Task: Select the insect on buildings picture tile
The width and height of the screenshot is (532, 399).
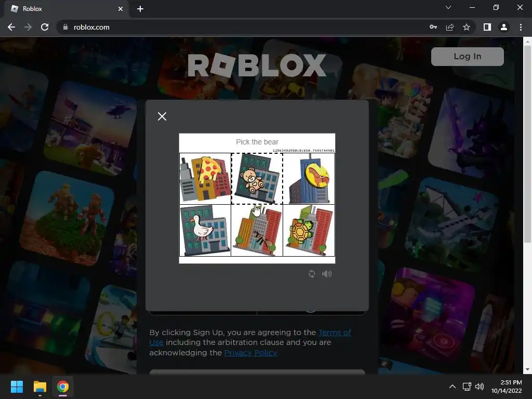Action: pos(257,230)
